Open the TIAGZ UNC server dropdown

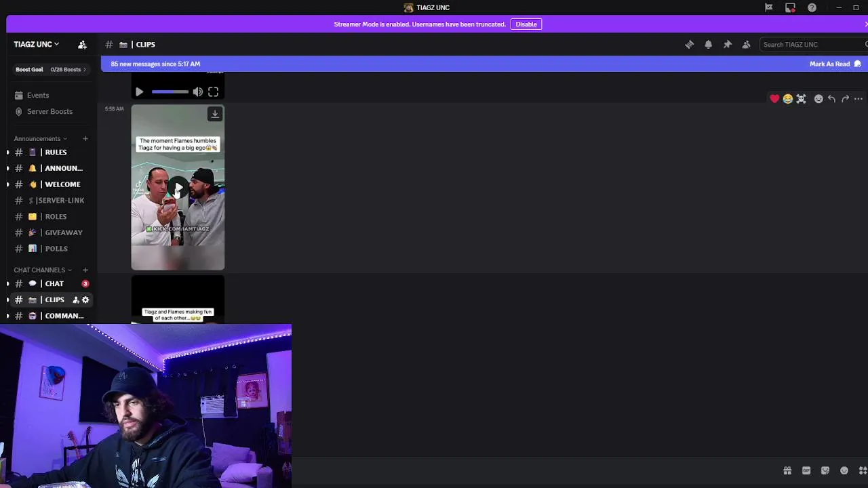tap(37, 44)
